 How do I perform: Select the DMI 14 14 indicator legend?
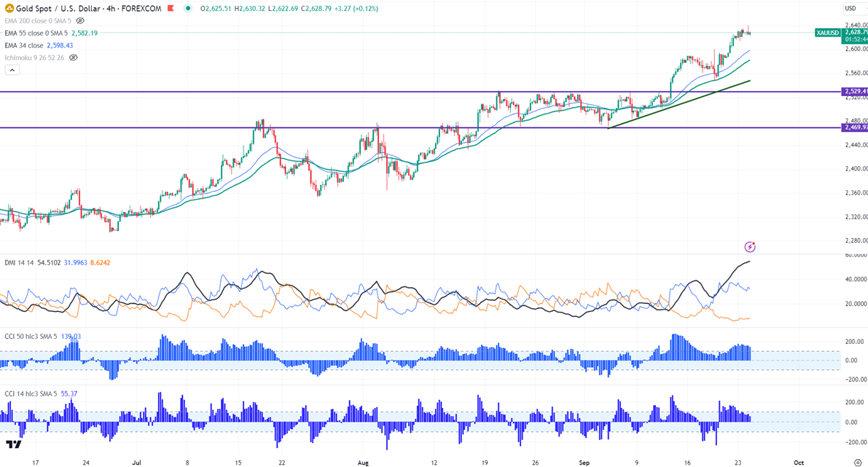pyautogui.click(x=20, y=263)
